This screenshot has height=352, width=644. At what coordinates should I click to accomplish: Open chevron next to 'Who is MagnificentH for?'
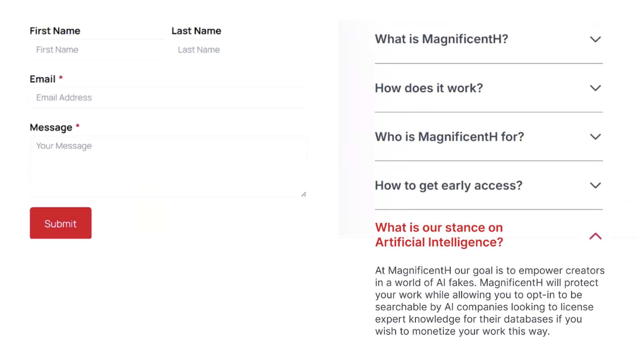coord(595,137)
